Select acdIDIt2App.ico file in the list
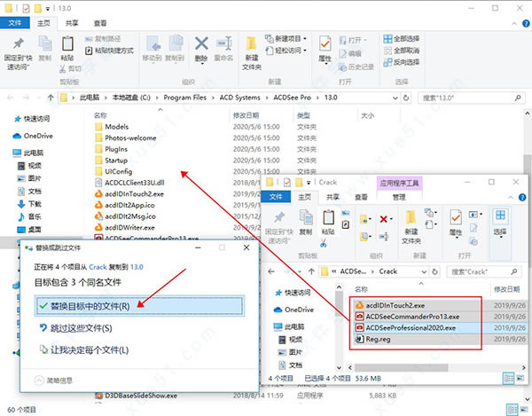This screenshot has width=532, height=416. pyautogui.click(x=124, y=205)
